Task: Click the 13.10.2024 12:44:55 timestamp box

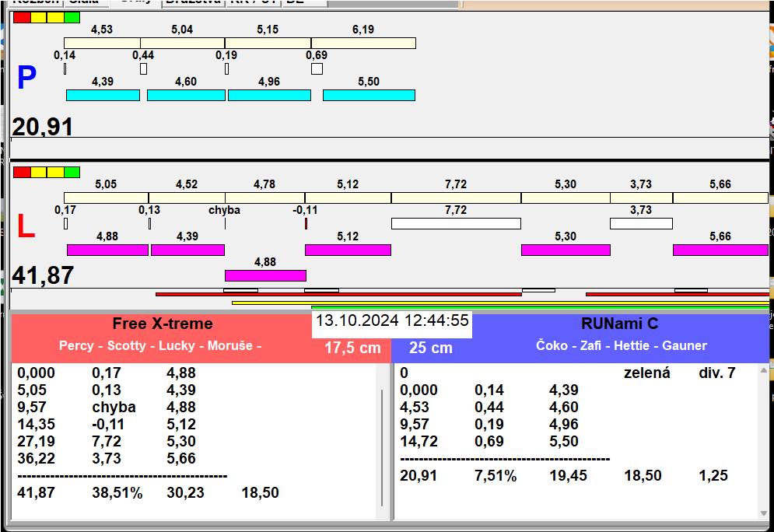Action: [392, 321]
